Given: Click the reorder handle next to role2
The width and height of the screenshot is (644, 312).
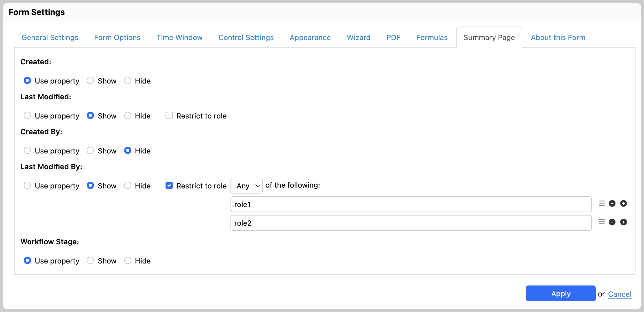Looking at the screenshot, I should (x=601, y=222).
